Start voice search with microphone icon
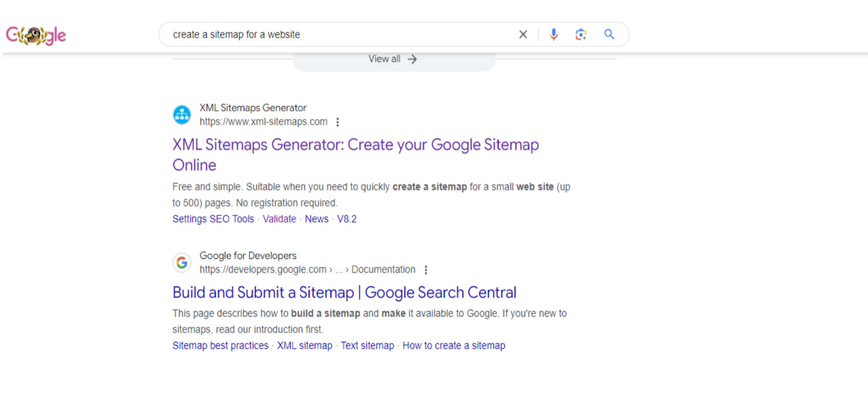Screen dimensions: 868x409 553,34
